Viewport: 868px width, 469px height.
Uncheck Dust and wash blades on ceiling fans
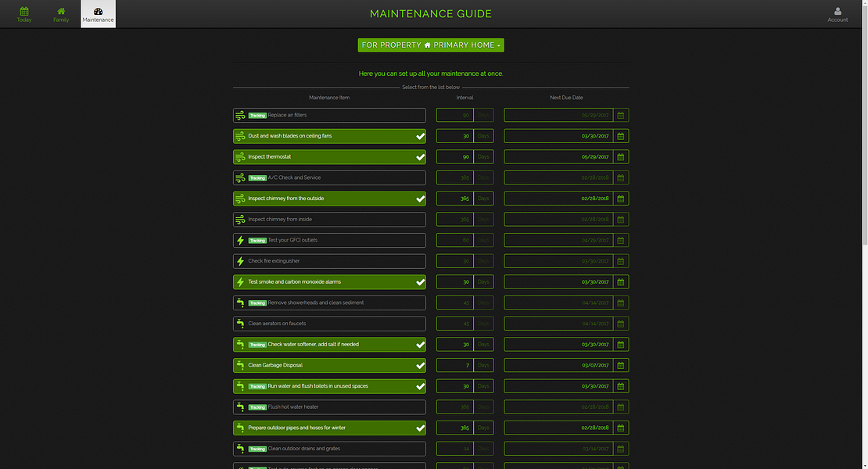[329, 136]
